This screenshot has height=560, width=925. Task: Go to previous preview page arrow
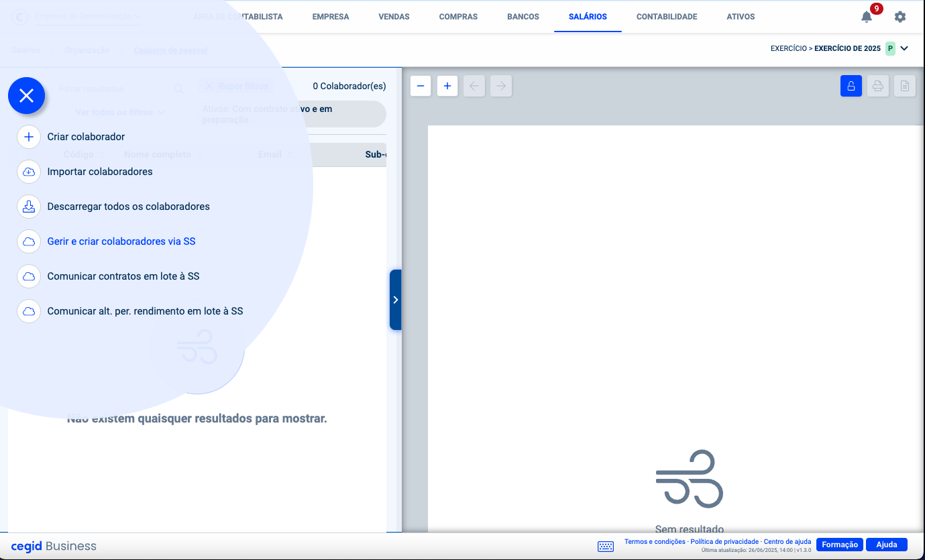(474, 86)
